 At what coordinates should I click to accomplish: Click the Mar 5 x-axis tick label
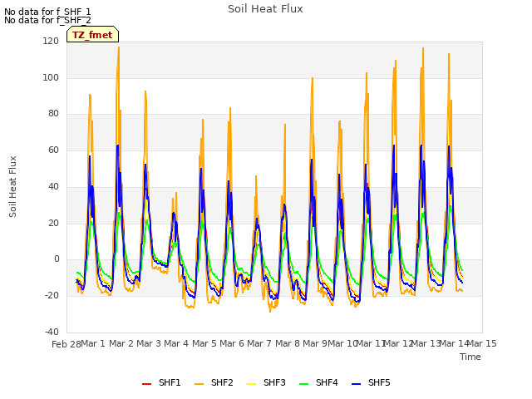(x=204, y=343)
